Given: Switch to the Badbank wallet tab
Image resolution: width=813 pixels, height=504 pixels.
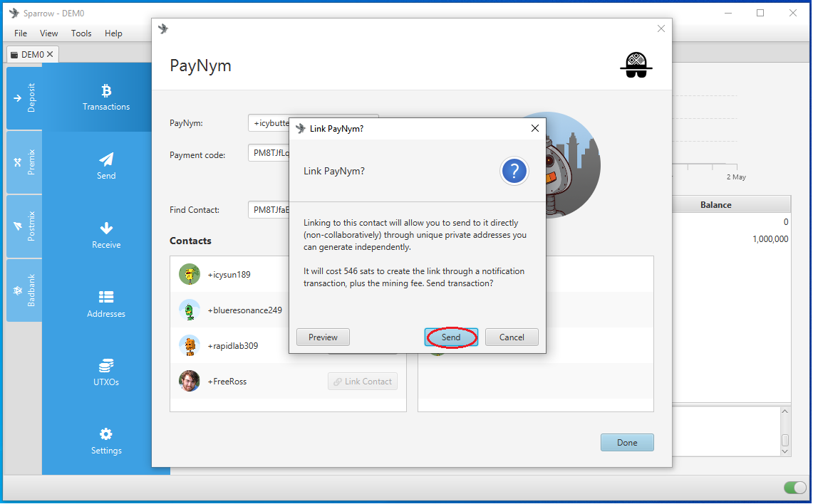Looking at the screenshot, I should pos(24,290).
